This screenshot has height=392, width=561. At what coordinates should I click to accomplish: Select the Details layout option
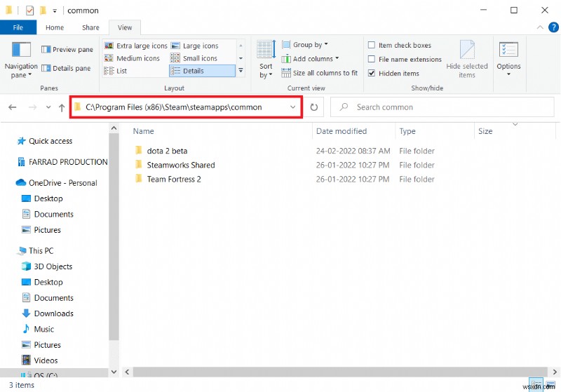(x=202, y=71)
